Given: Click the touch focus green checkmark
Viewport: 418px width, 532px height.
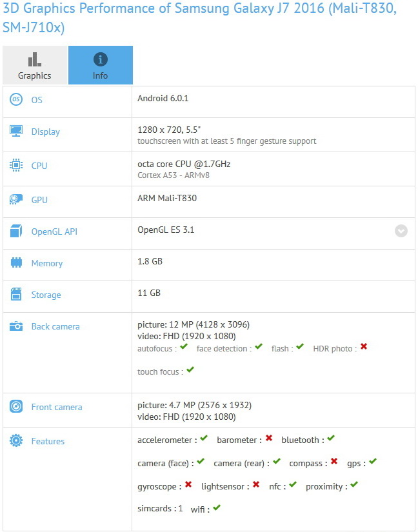Looking at the screenshot, I should pyautogui.click(x=190, y=369).
